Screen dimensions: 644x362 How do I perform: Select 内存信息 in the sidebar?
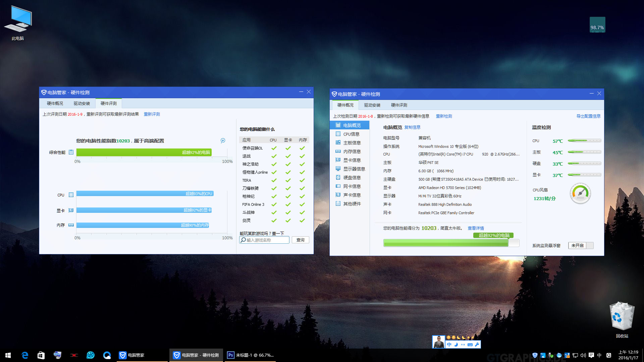[350, 151]
